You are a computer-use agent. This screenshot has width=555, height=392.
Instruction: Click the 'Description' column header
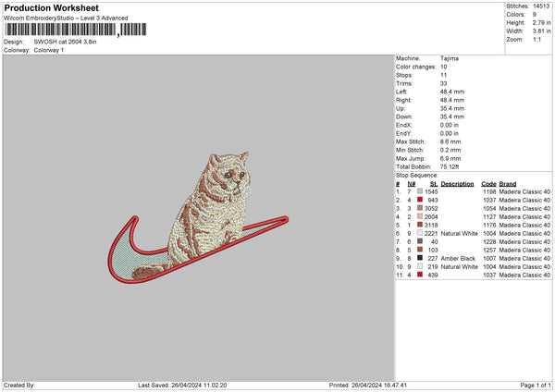coord(457,184)
